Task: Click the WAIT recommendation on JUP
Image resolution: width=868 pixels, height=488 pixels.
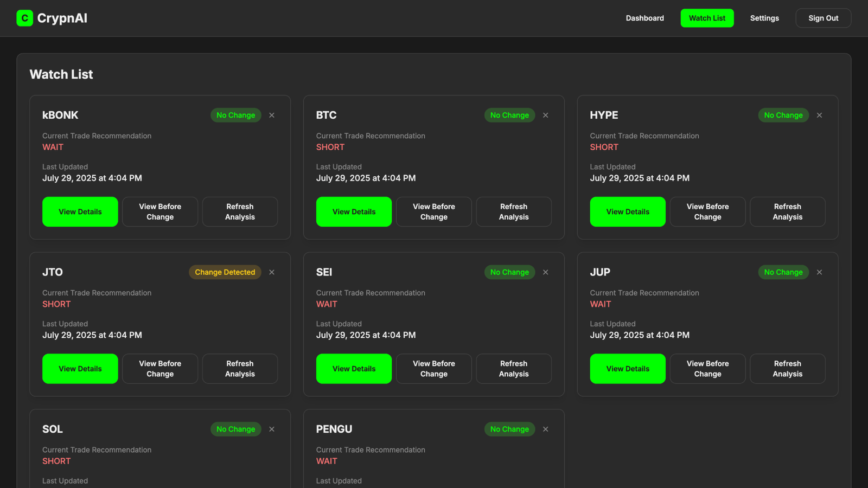Action: click(x=601, y=304)
